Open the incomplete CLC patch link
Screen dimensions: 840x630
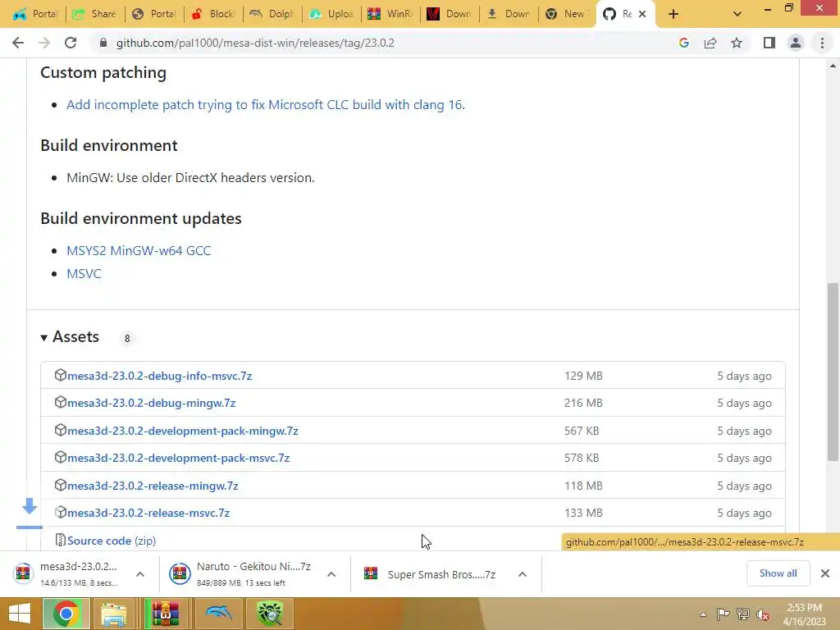click(x=266, y=104)
